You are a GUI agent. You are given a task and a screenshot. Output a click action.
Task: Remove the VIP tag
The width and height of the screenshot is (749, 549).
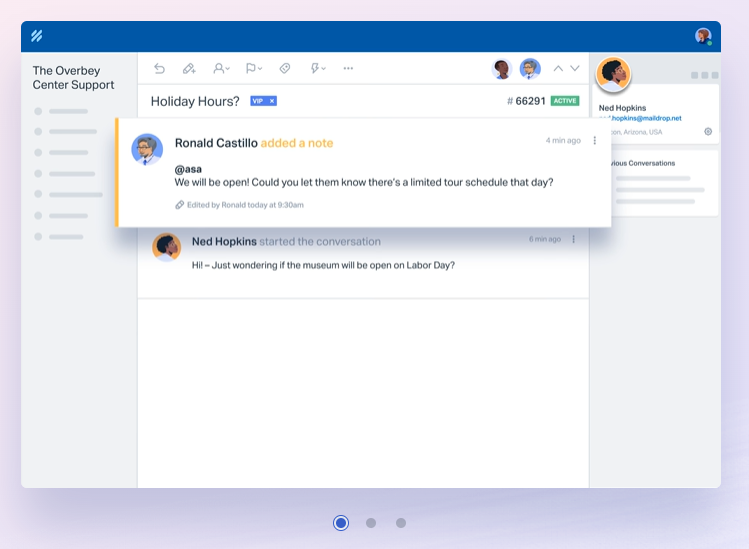click(272, 101)
